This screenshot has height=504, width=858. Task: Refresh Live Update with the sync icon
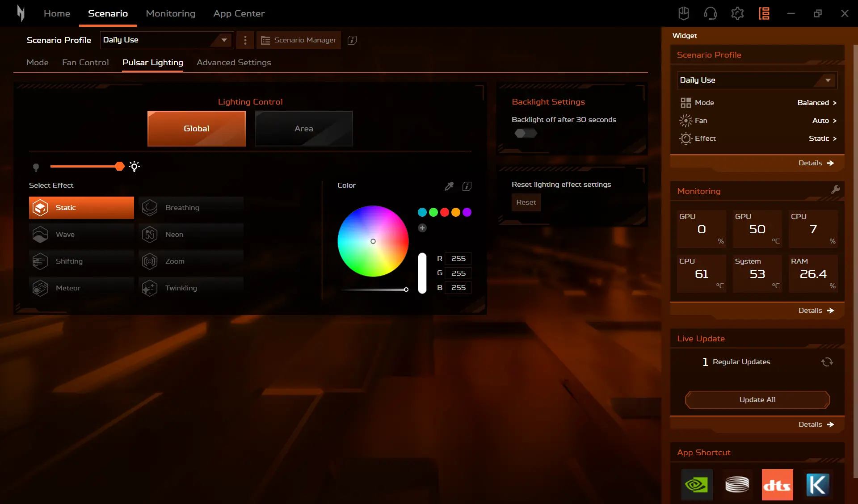point(827,362)
